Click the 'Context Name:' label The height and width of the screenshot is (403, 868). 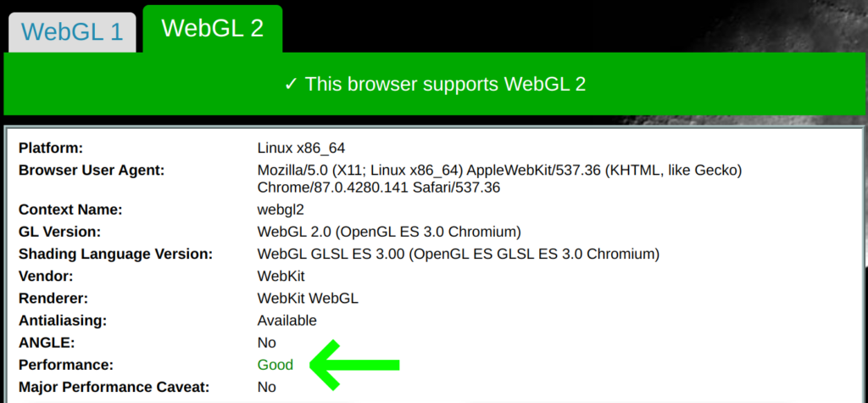70,210
